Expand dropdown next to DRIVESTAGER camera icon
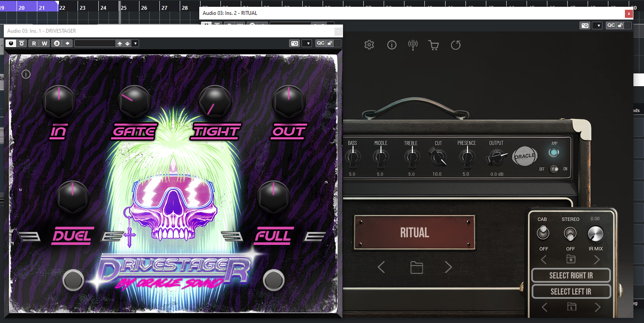 307,43
